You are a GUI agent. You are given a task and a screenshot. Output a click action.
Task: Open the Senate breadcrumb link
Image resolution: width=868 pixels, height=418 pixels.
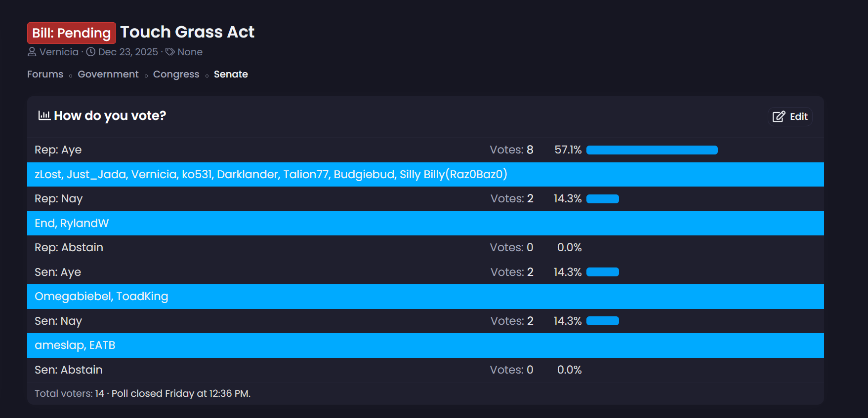[231, 74]
